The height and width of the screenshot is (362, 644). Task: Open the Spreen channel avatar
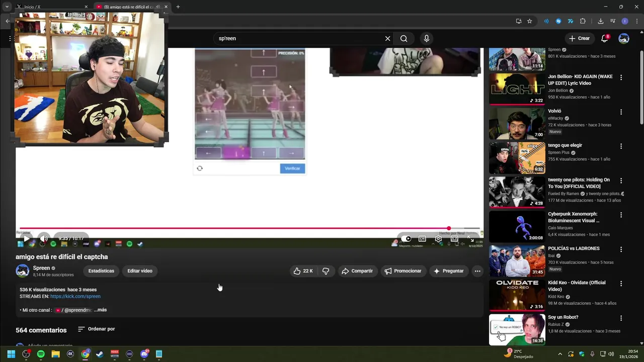point(22,271)
